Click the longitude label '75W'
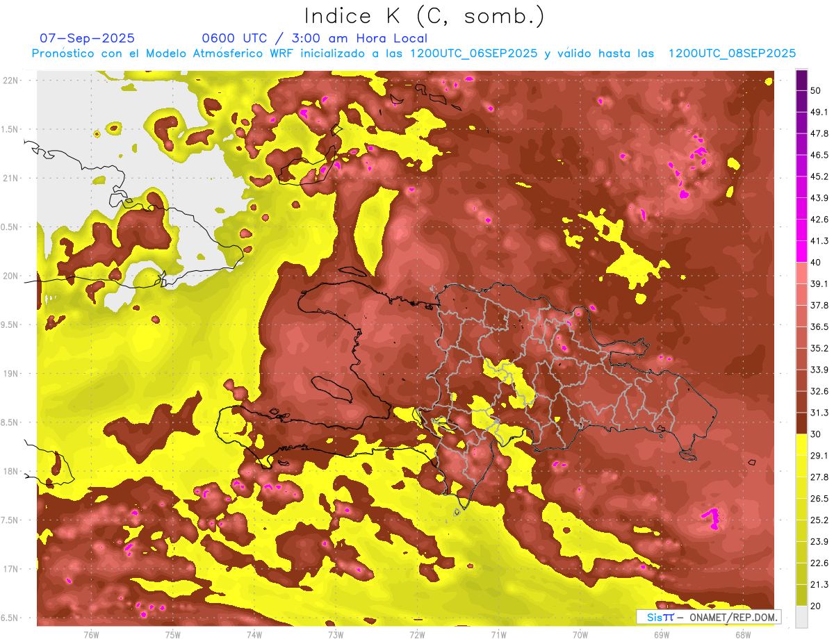 (x=172, y=634)
